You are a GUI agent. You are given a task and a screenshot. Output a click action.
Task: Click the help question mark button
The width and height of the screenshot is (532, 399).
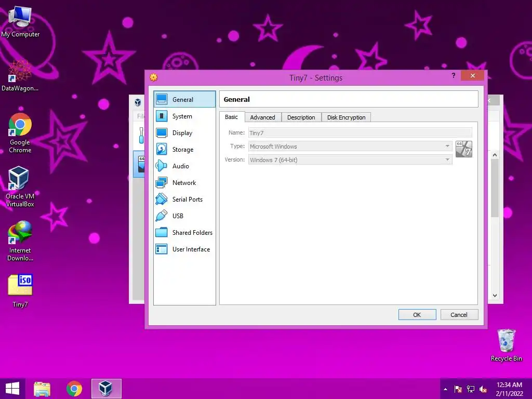[453, 75]
